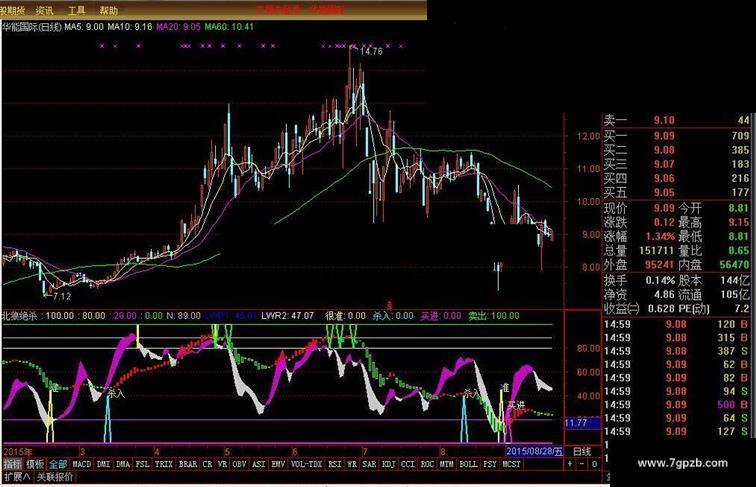756x487 pixels.
Task: Switch indicator to FSL
Action: click(x=142, y=464)
